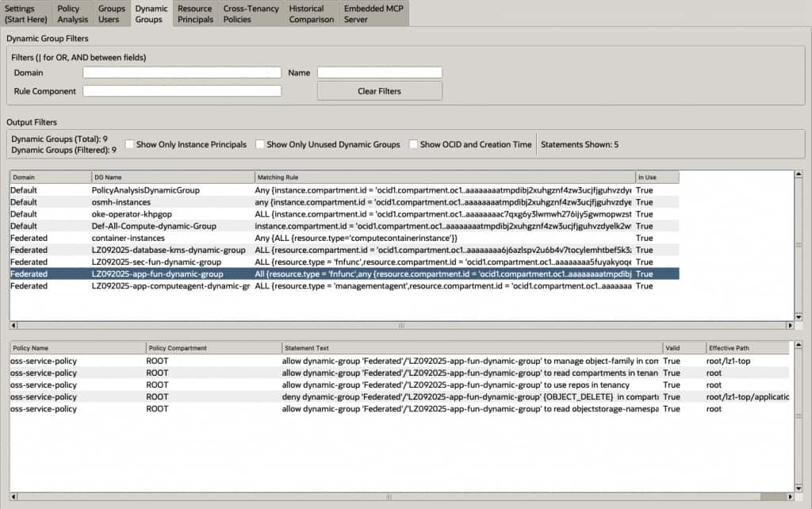Sort by the Effective Path column header
The height and width of the screenshot is (509, 812).
tap(748, 348)
